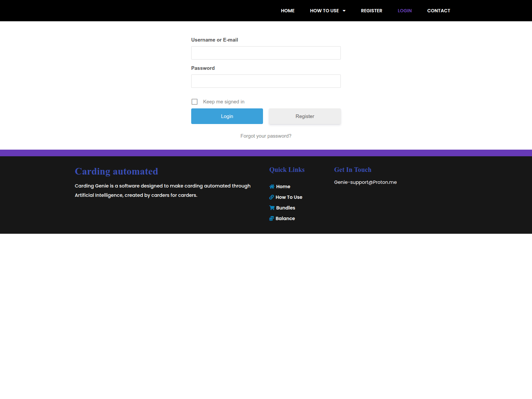Focus the Username or E-mail input field
532x399 pixels.
click(266, 53)
